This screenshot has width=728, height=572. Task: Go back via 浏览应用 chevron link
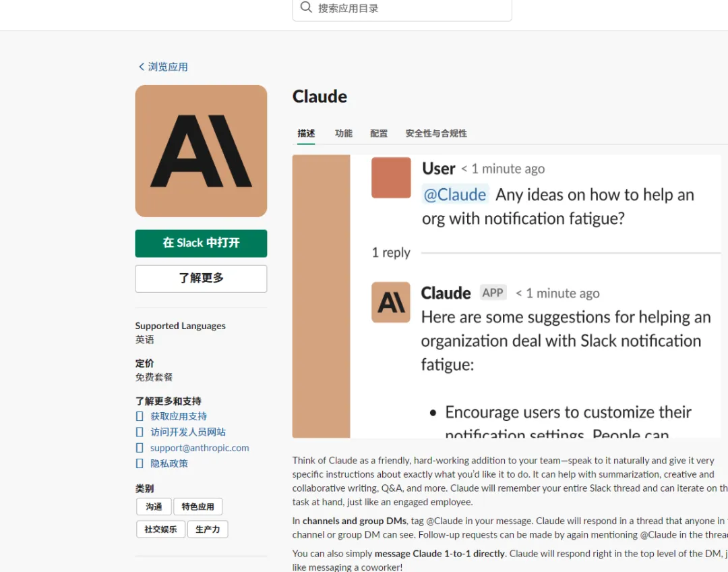tap(163, 67)
